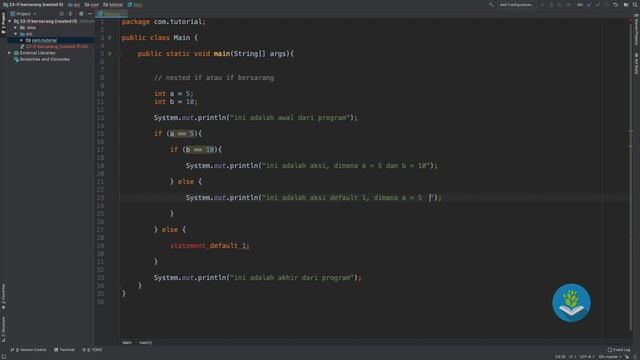Click the locate-file target icon in Project panel
Screen dimensions: 640x360
[x=62, y=13]
